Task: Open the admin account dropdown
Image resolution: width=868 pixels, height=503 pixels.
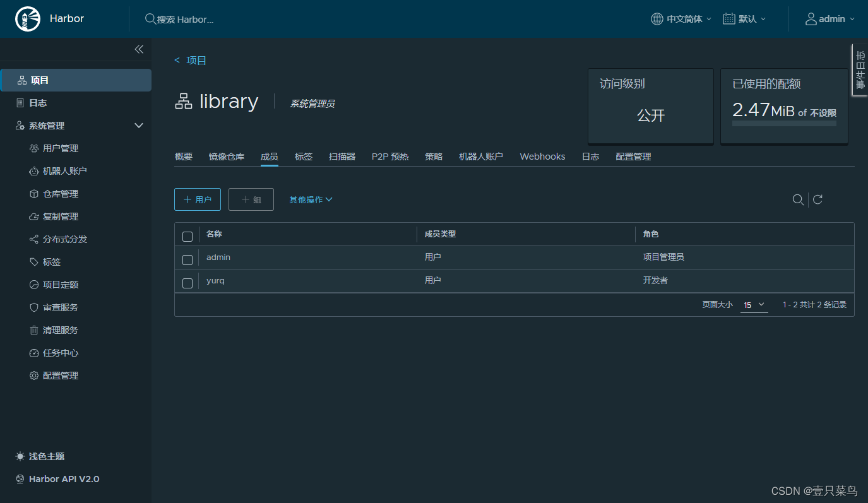Action: pyautogui.click(x=830, y=19)
